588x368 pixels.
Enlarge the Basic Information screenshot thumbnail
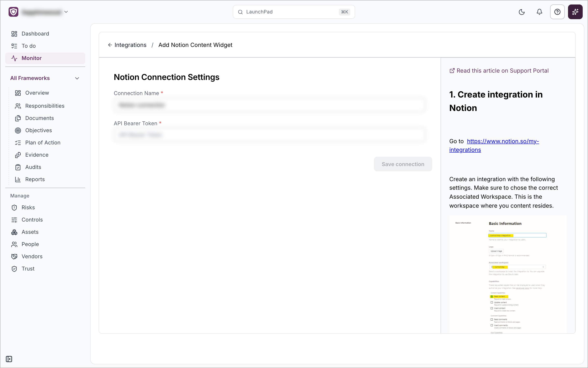pos(508,274)
